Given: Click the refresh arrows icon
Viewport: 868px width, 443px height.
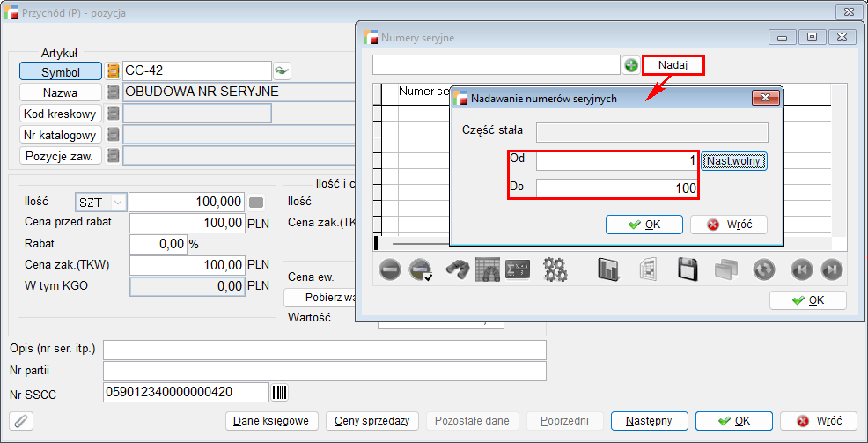Looking at the screenshot, I should pos(763,269).
